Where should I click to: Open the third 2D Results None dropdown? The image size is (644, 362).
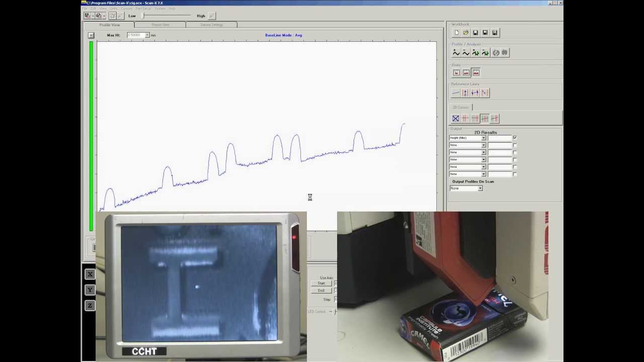coord(484,152)
